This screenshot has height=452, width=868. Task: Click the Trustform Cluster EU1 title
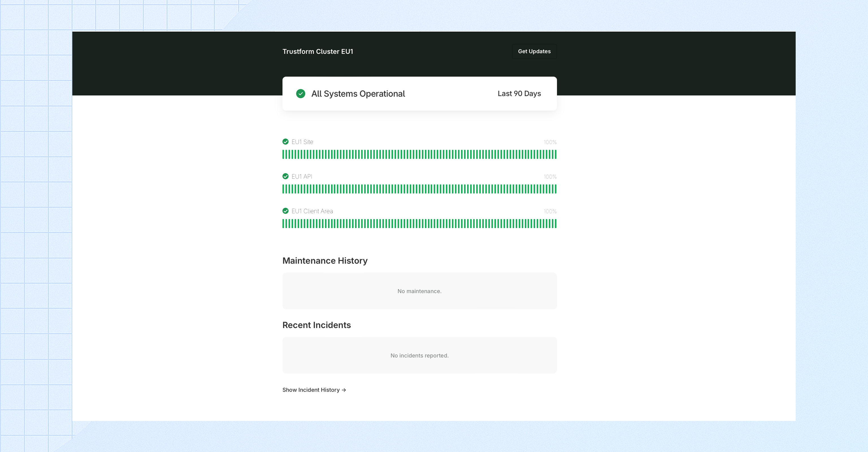coord(317,51)
